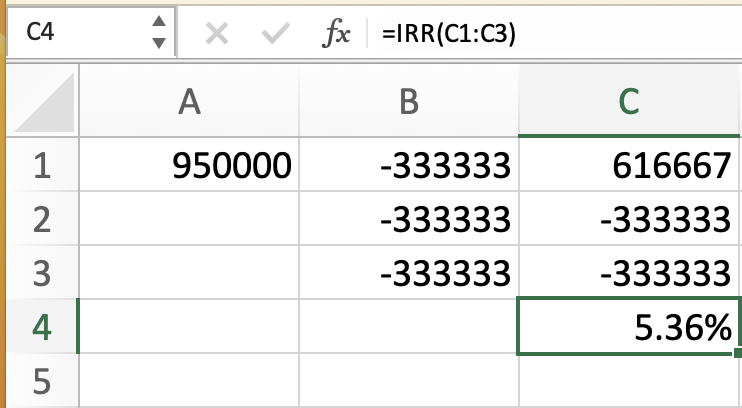Image resolution: width=742 pixels, height=408 pixels.
Task: Select column A header
Action: point(187,102)
